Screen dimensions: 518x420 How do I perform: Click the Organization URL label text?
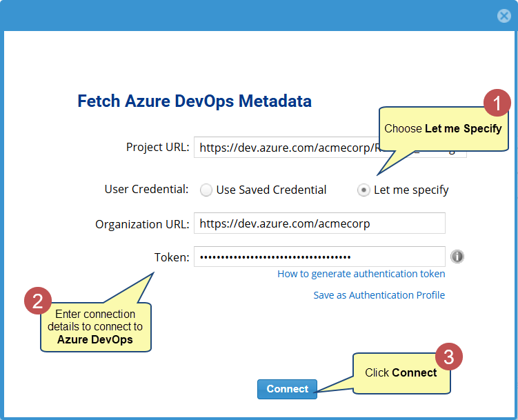[142, 224]
